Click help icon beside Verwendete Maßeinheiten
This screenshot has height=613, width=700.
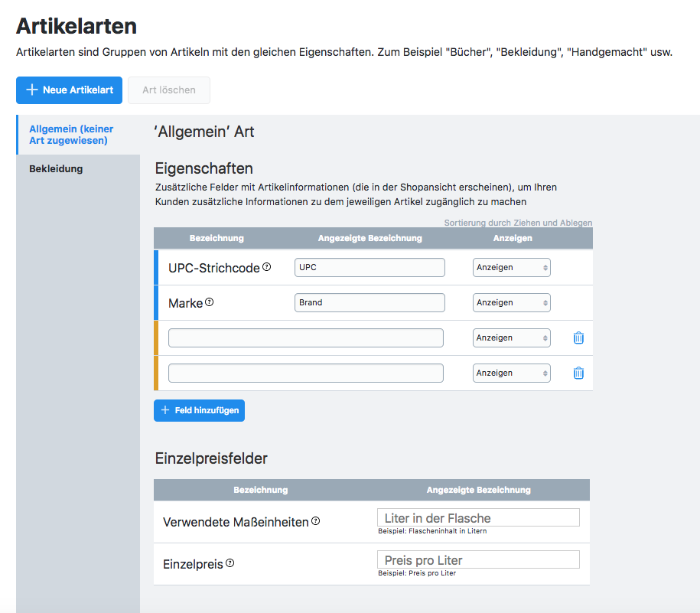point(315,521)
